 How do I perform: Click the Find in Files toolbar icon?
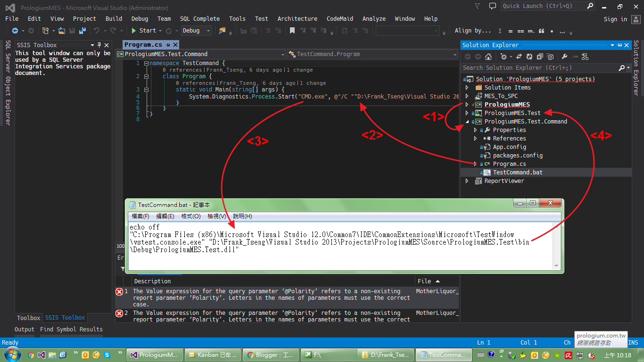click(222, 31)
